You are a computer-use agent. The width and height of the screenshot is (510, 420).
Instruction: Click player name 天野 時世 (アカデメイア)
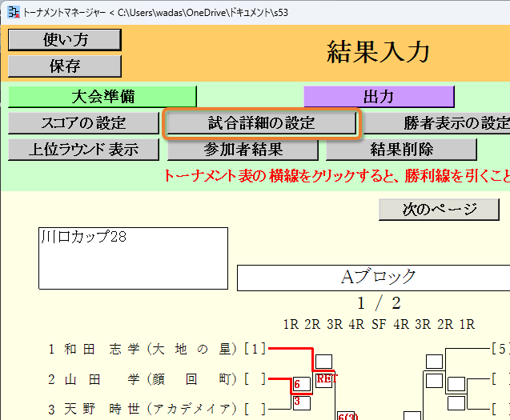coord(151,409)
